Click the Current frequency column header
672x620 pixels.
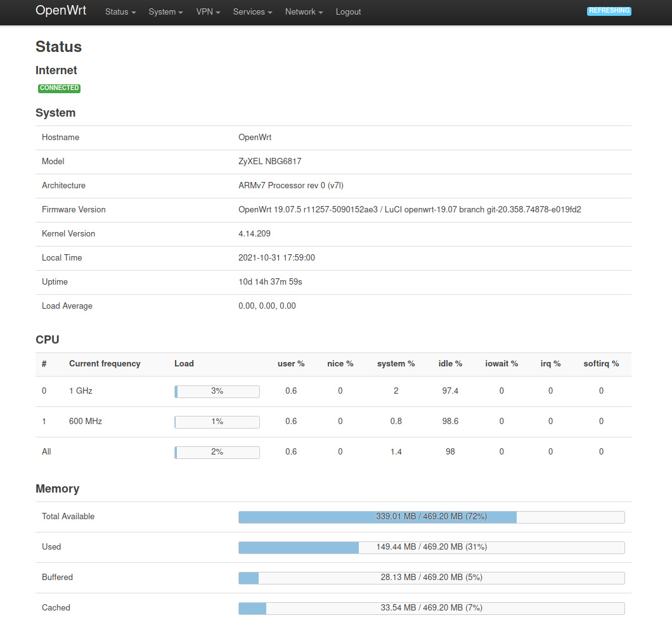105,364
